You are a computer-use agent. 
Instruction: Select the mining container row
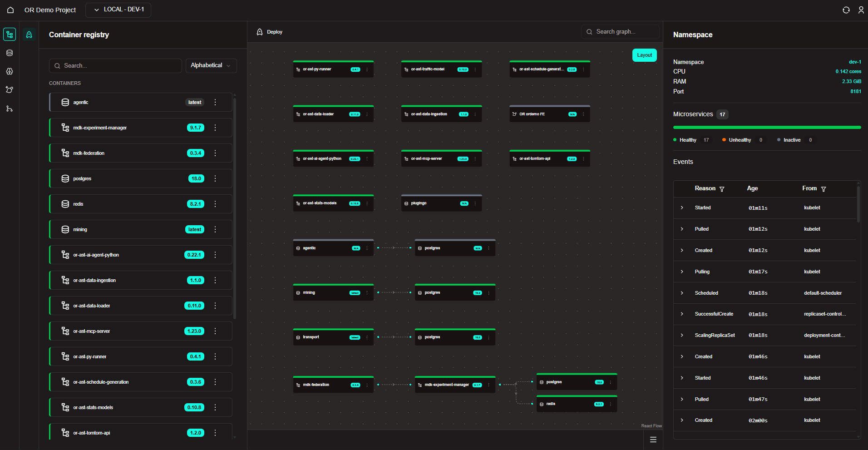tap(141, 229)
